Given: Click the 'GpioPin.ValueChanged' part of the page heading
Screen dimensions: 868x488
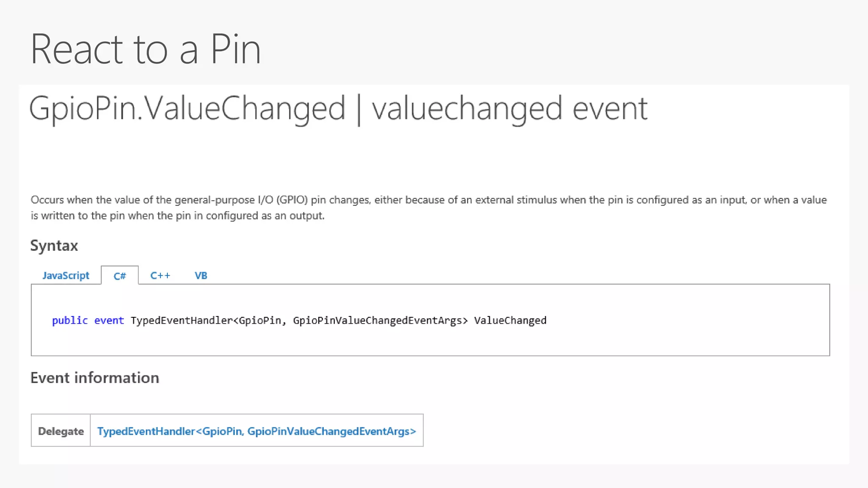Looking at the screenshot, I should [x=187, y=108].
